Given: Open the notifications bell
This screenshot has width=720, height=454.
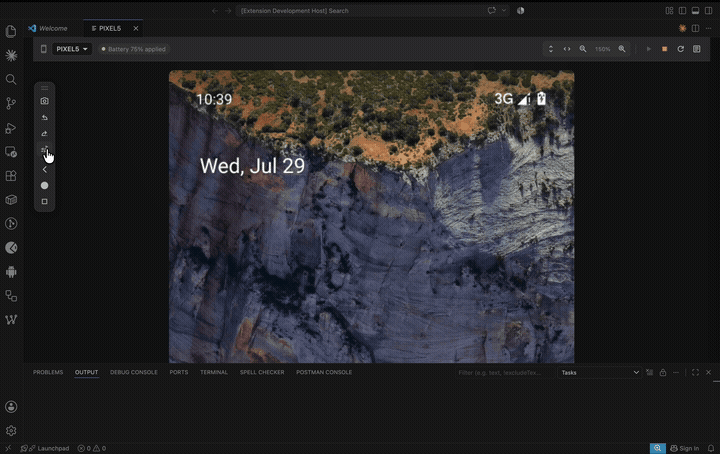Looking at the screenshot, I should tap(711, 448).
